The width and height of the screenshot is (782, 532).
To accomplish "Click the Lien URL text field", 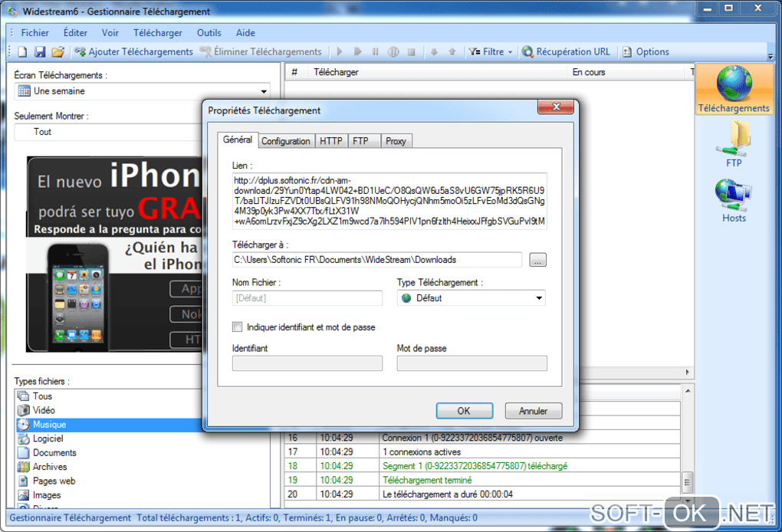I will click(x=389, y=201).
